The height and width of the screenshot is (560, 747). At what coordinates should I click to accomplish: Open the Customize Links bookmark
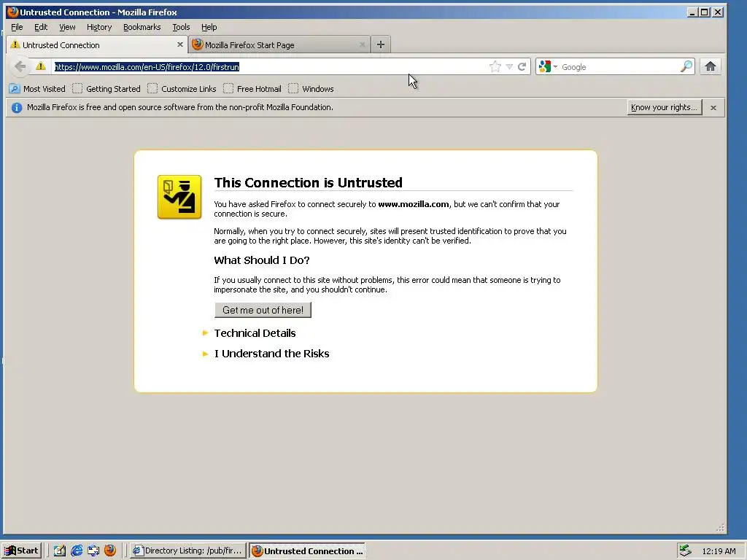coord(182,88)
